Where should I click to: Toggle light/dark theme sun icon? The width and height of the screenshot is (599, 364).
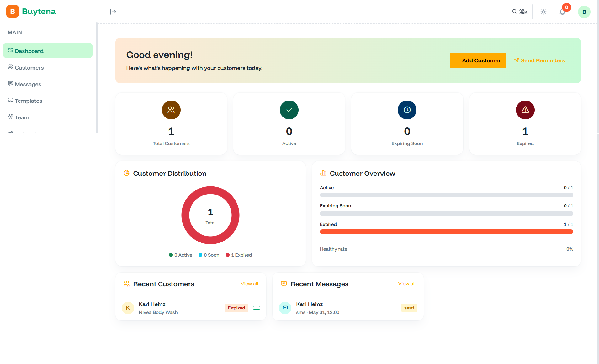(543, 12)
